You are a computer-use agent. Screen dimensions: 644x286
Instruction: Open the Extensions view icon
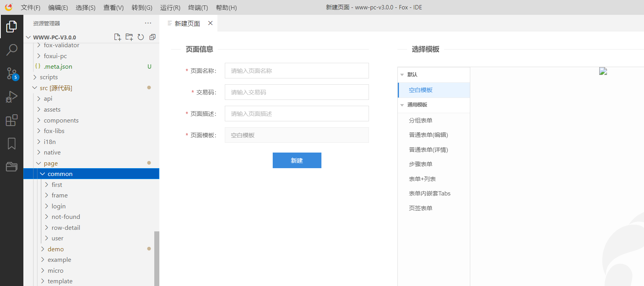(12, 120)
